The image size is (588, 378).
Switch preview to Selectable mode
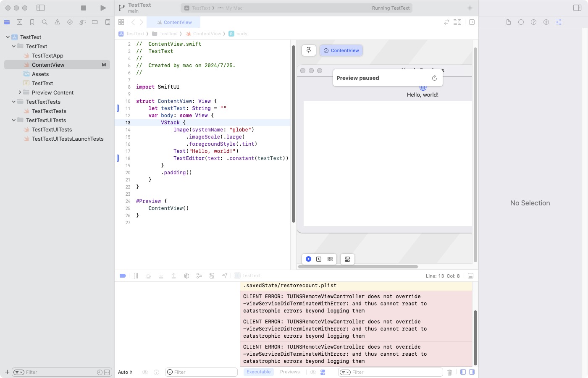(319, 259)
